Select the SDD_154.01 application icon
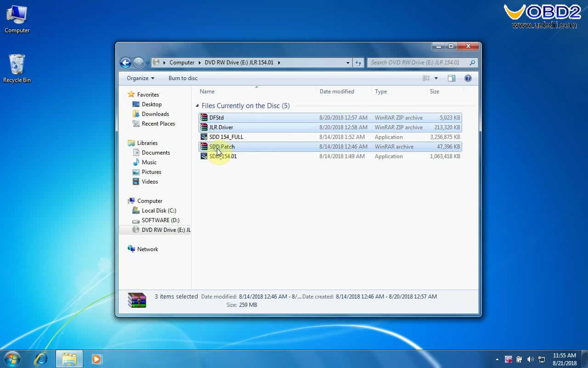588x368 pixels. (204, 156)
